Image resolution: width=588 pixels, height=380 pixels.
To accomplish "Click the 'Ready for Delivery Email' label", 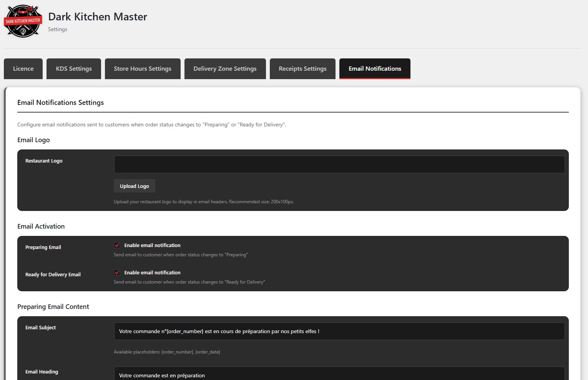I will [53, 275].
